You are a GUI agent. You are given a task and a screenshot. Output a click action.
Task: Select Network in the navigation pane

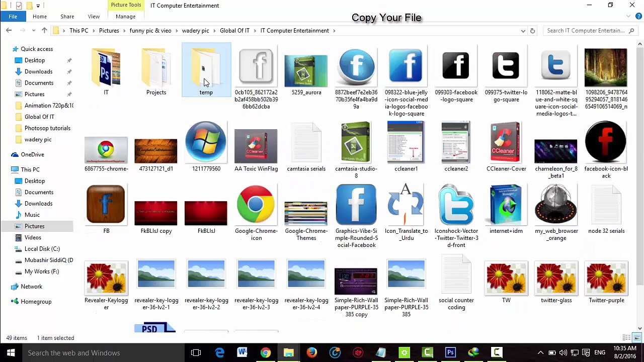tap(31, 287)
